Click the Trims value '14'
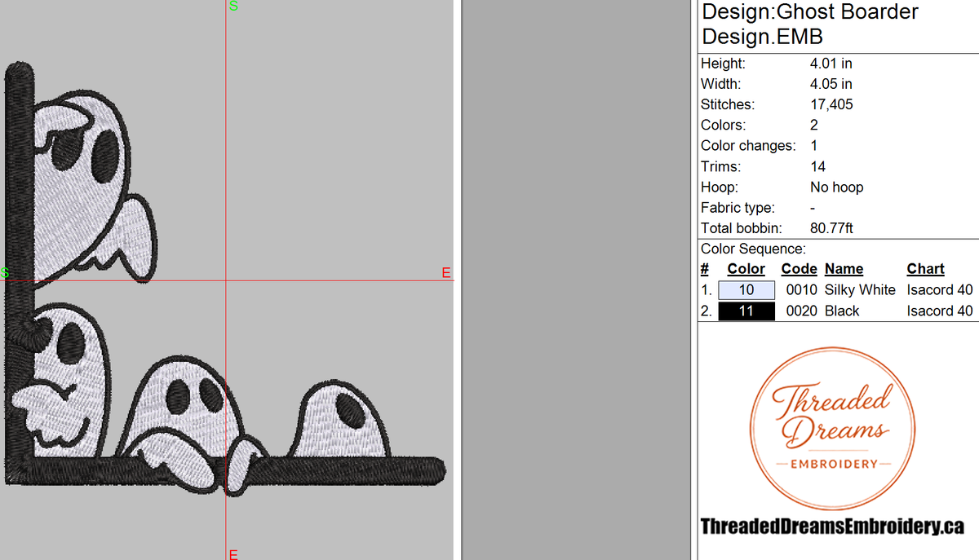The height and width of the screenshot is (560, 979). pyautogui.click(x=817, y=167)
